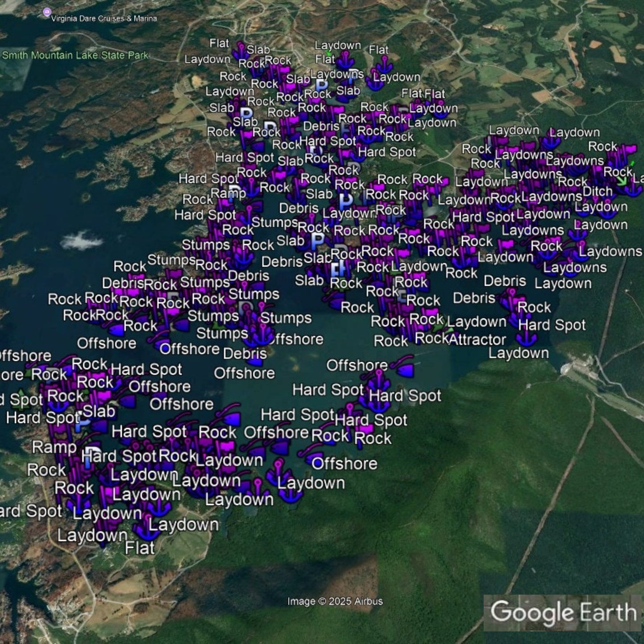Open the Virginia Dare Cruises & Marina label
The height and width of the screenshot is (644, 644).
click(104, 19)
